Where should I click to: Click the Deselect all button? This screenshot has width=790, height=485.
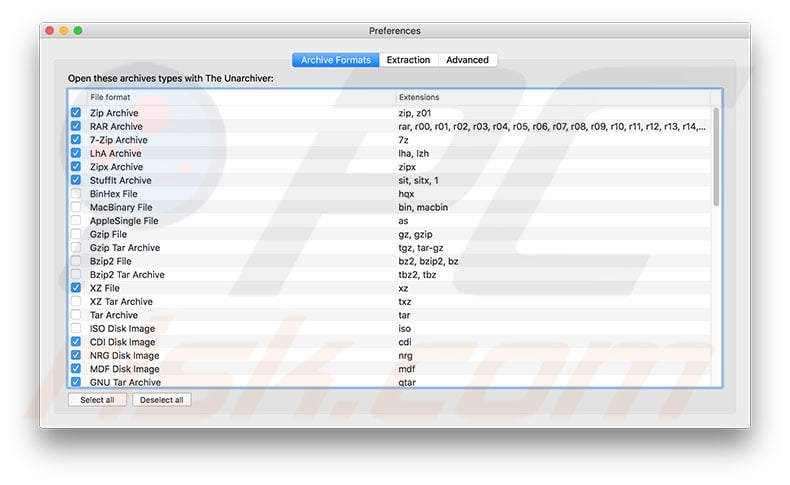(x=162, y=400)
